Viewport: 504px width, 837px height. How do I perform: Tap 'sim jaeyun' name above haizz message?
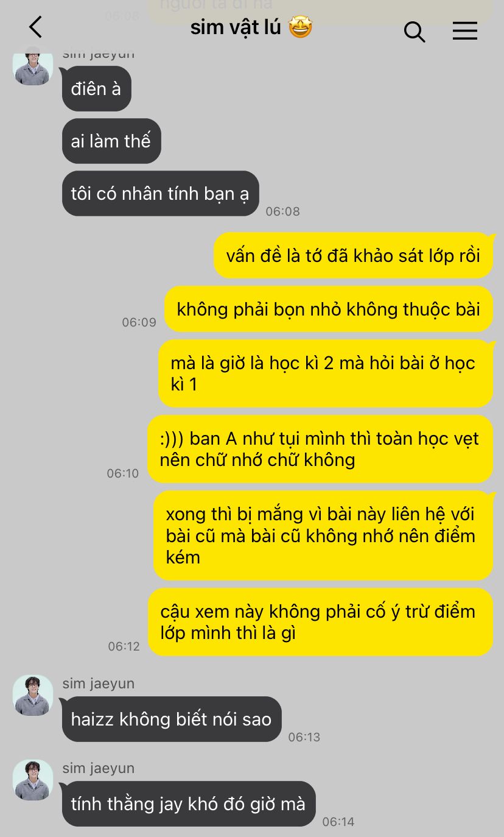pos(99,683)
